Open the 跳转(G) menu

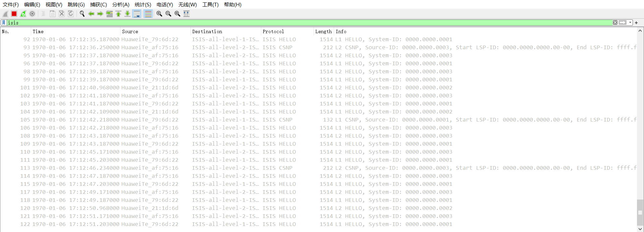click(x=76, y=5)
